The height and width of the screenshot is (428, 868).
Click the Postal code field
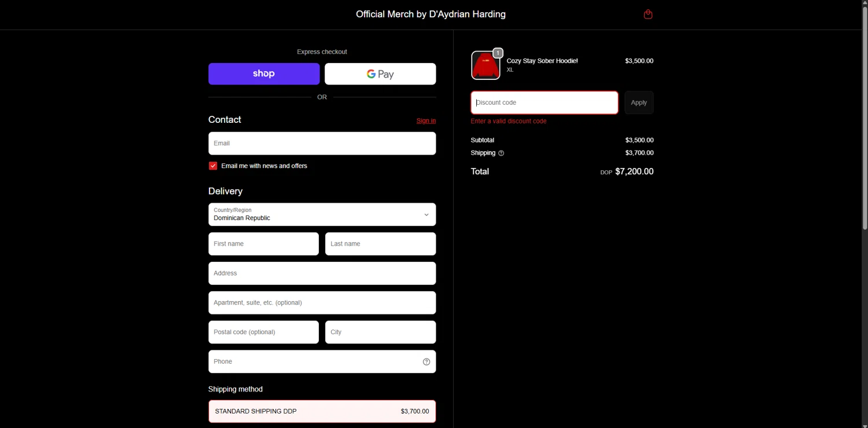[263, 332]
